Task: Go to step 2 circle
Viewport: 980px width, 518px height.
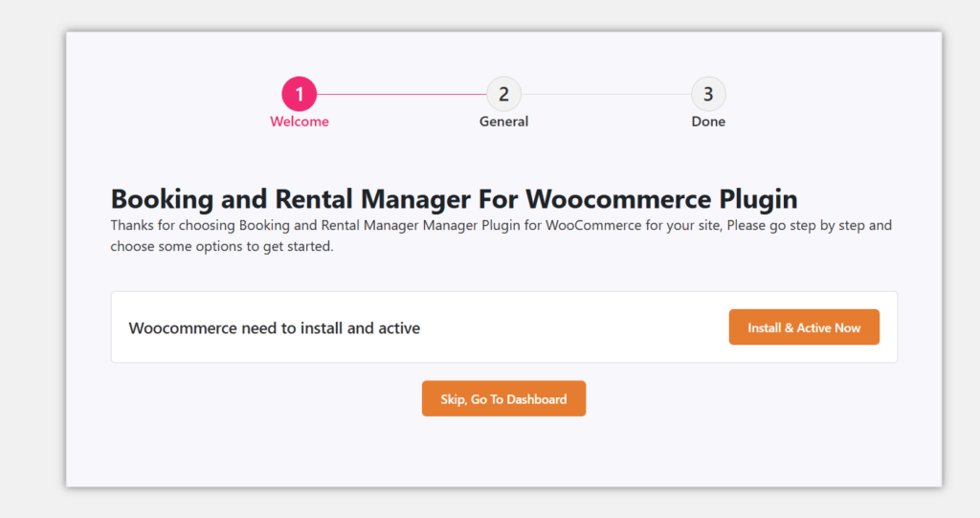Action: pos(503,94)
